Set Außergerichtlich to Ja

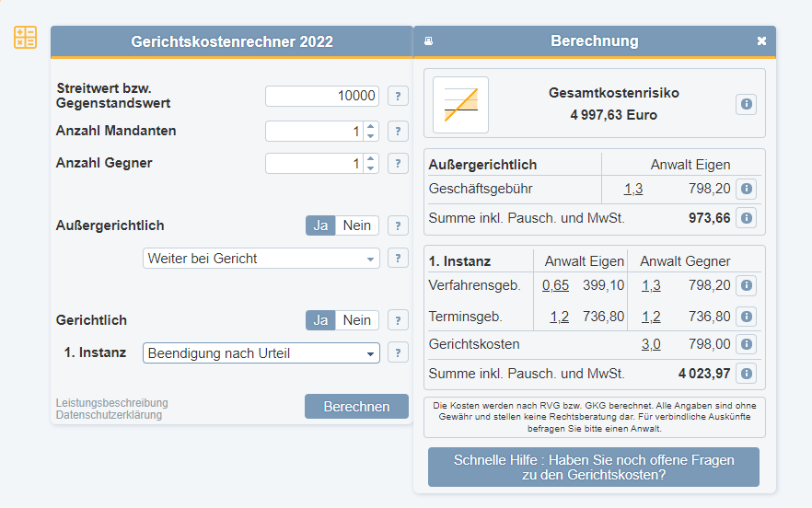tap(320, 225)
